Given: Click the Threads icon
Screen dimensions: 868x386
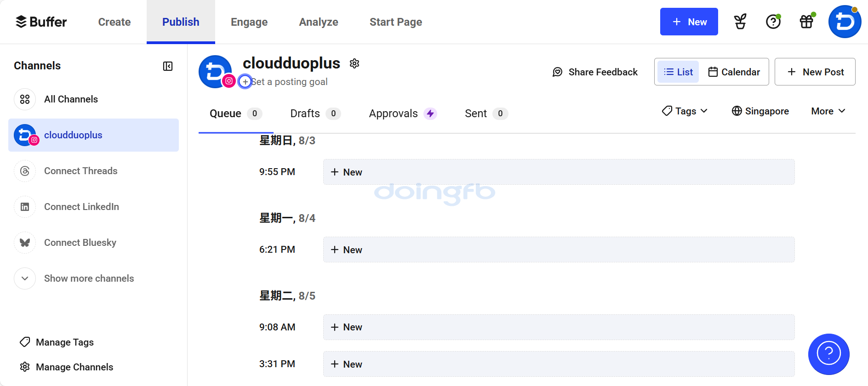Looking at the screenshot, I should pyautogui.click(x=25, y=171).
